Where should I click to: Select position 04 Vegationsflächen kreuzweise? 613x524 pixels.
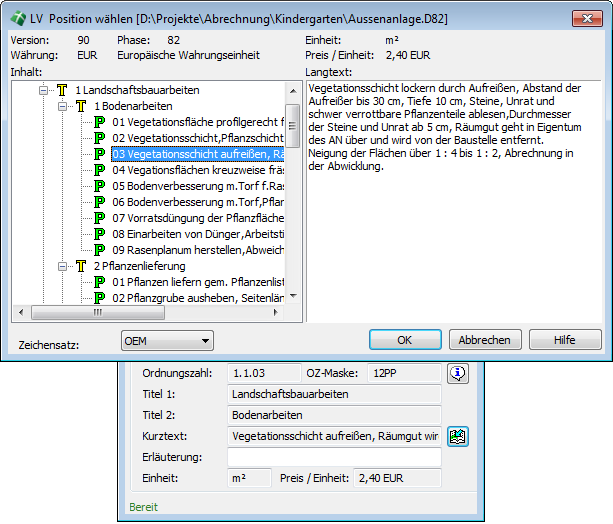[x=198, y=170]
